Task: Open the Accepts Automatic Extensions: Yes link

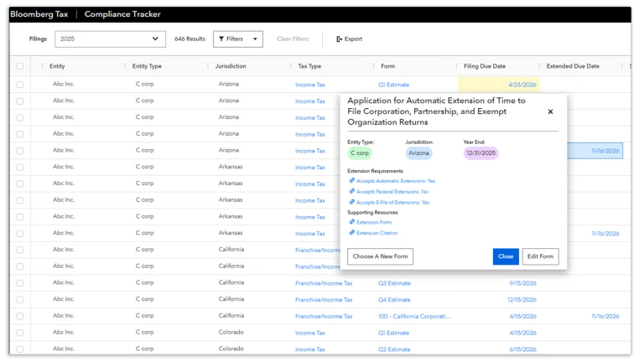Action: tap(396, 181)
